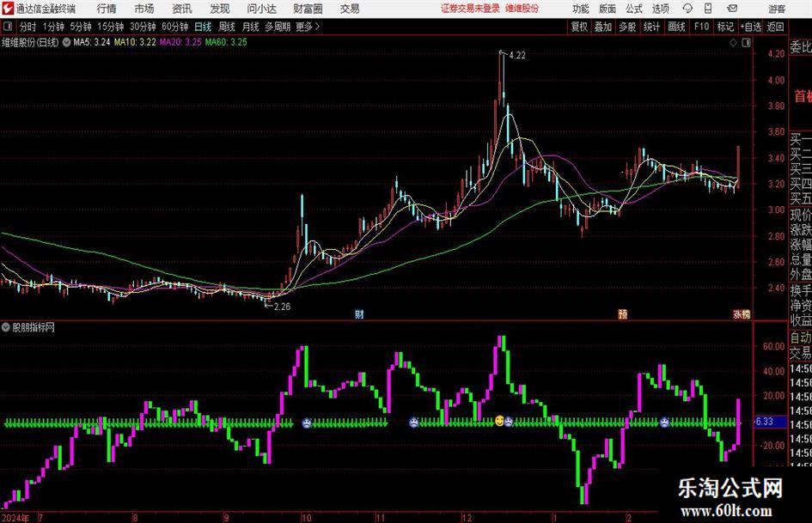
Task: Click sad face signal near mid-November
Action: (413, 423)
